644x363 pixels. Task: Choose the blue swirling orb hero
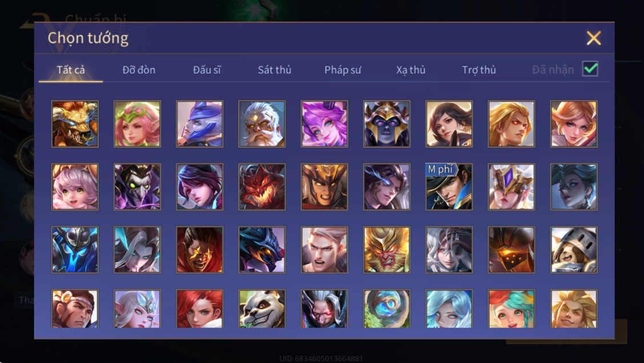387,308
